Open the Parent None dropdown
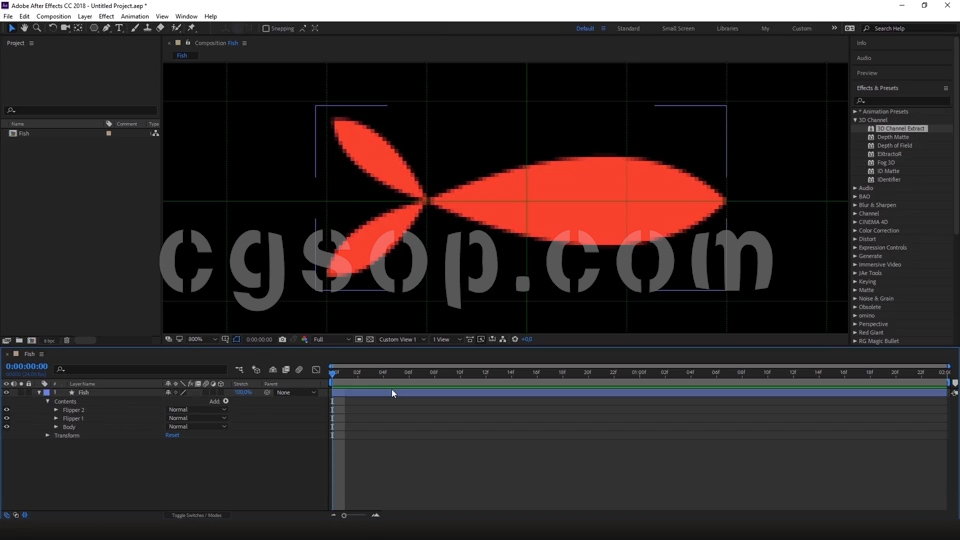 tap(296, 392)
